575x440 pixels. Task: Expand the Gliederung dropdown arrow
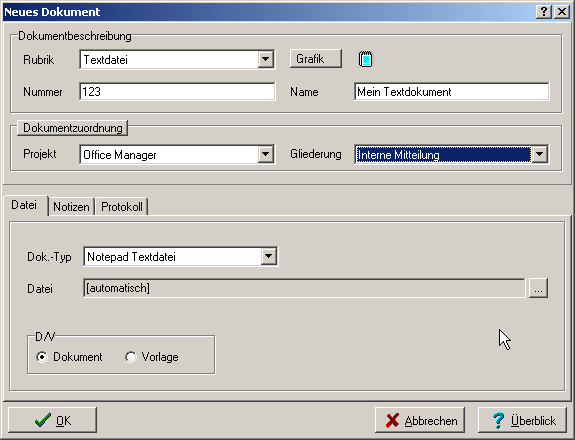(x=539, y=154)
